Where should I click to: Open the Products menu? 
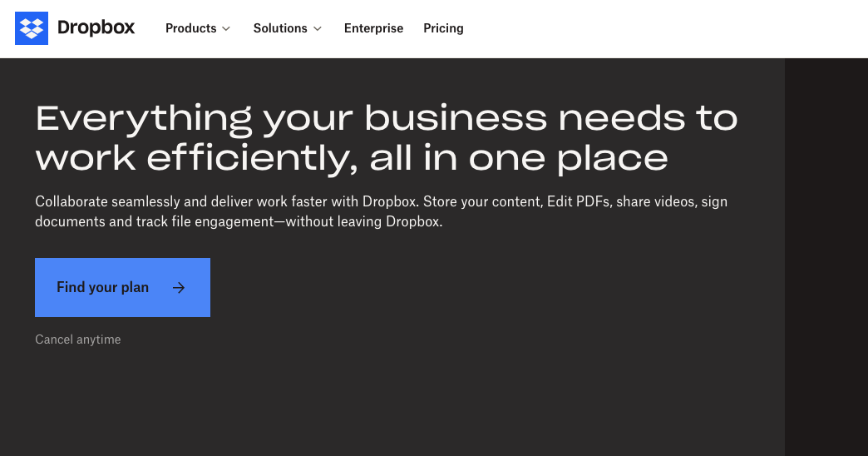click(191, 28)
